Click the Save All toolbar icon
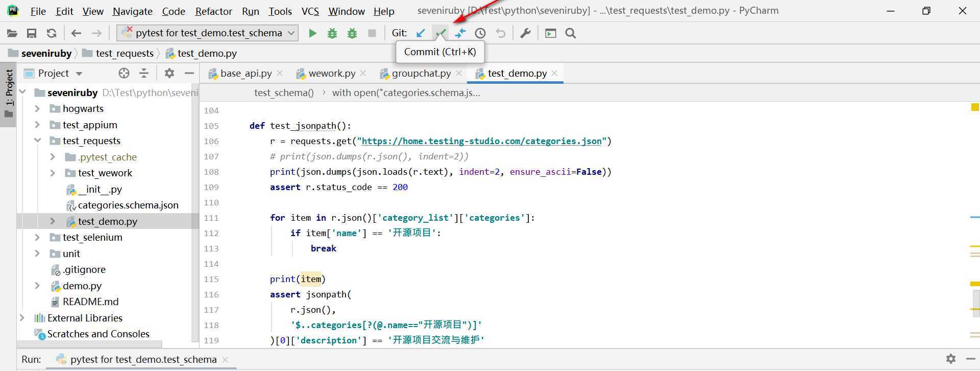This screenshot has height=371, width=980. click(32, 33)
